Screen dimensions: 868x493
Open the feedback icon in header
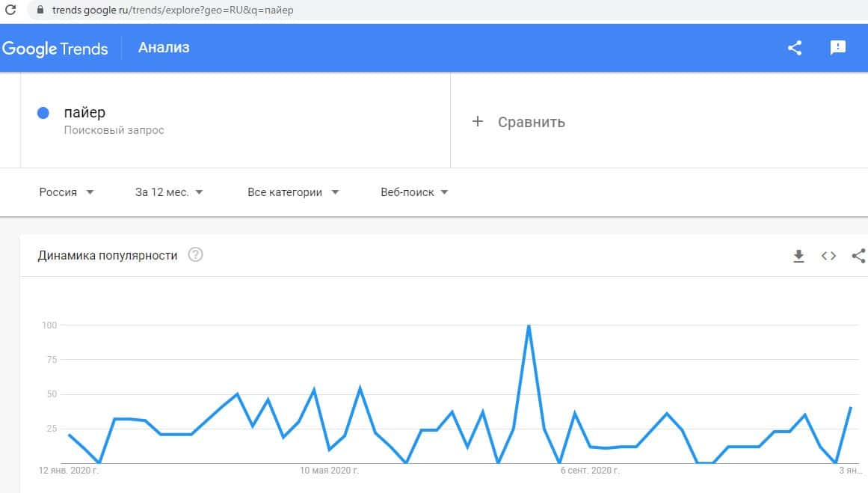click(838, 48)
